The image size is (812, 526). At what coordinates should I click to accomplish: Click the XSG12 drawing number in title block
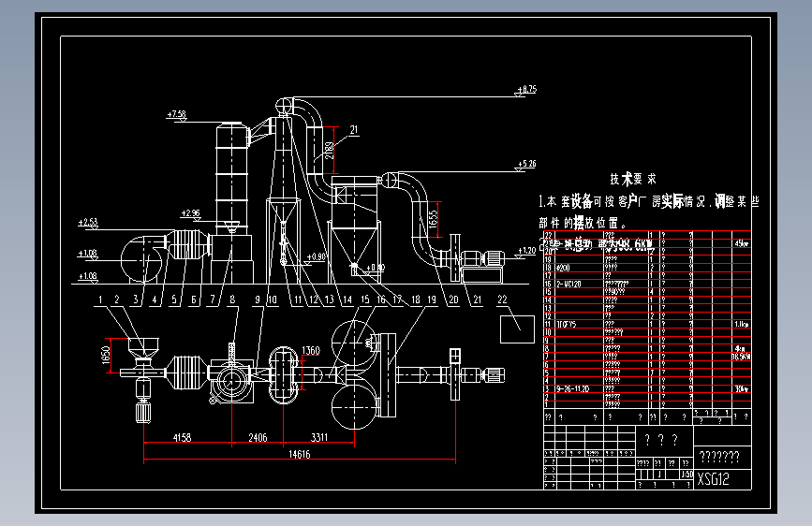713,479
